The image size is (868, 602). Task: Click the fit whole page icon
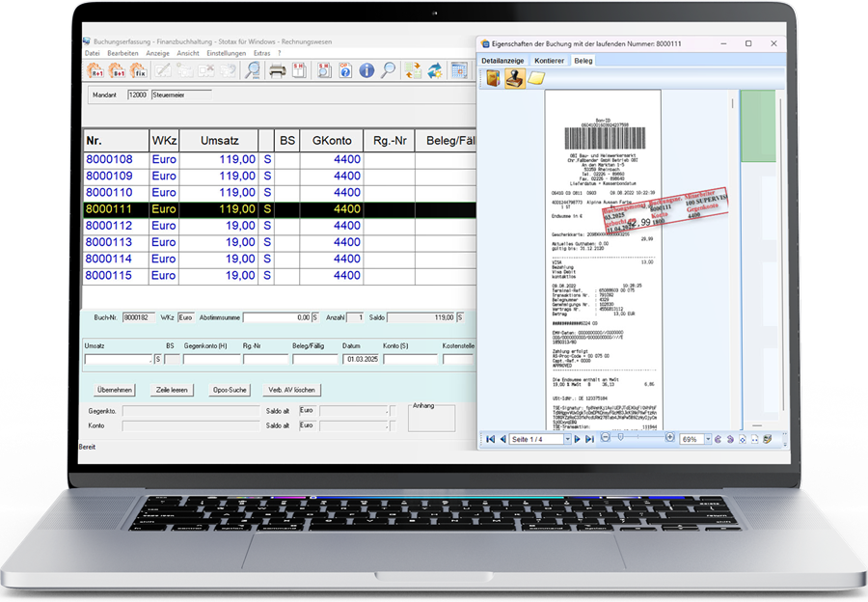743,439
